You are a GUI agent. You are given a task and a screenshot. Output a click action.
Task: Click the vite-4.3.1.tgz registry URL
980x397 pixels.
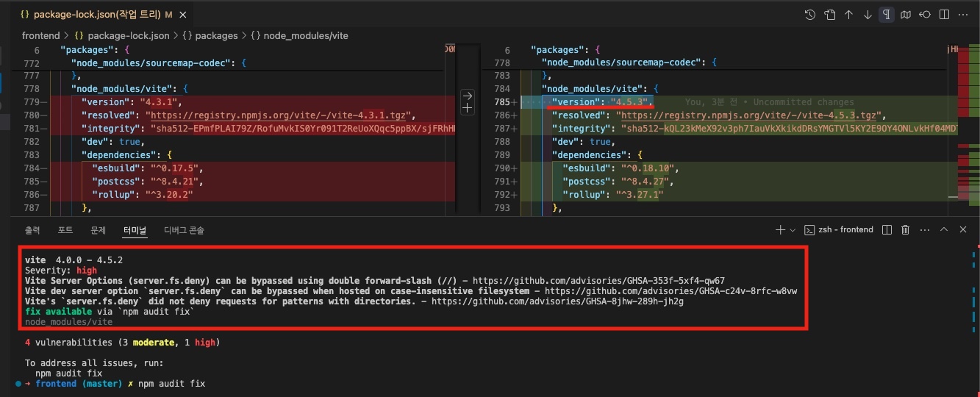click(281, 115)
